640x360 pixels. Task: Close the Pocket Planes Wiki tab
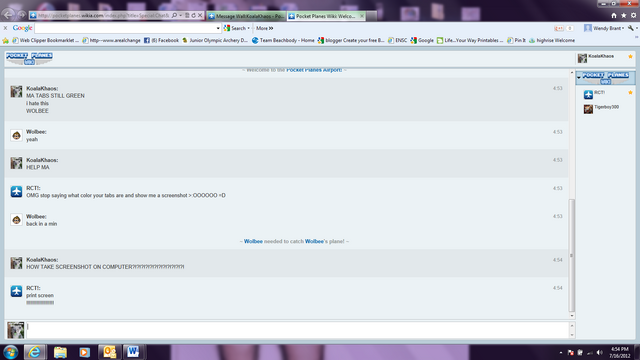[362, 16]
